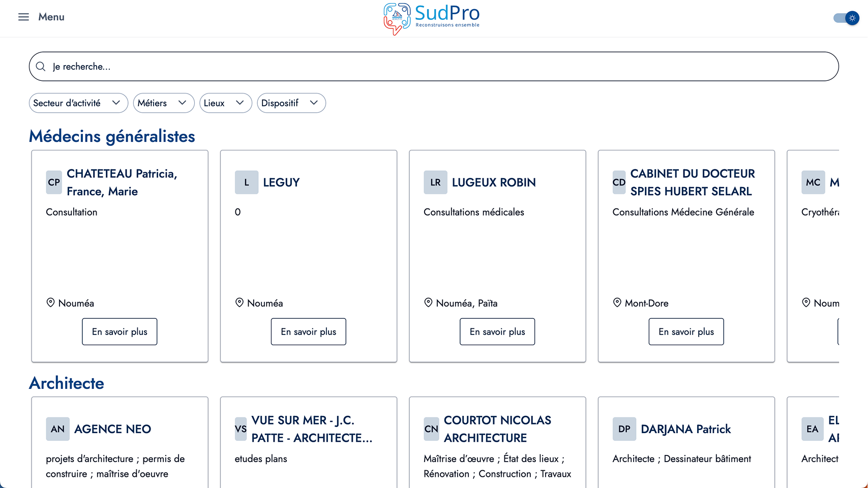This screenshot has height=488, width=868.
Task: Select the 'AGENCE NEO' card title
Action: coord(112,429)
